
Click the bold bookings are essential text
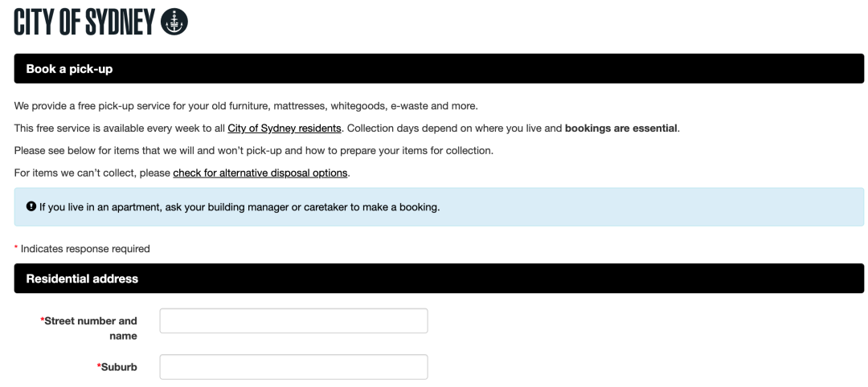[x=621, y=128]
